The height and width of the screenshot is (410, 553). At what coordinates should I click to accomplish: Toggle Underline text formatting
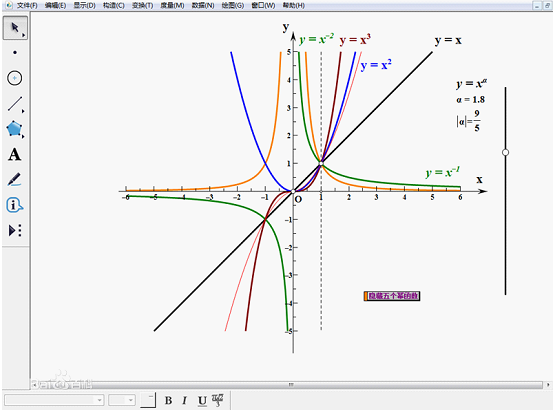pos(202,400)
